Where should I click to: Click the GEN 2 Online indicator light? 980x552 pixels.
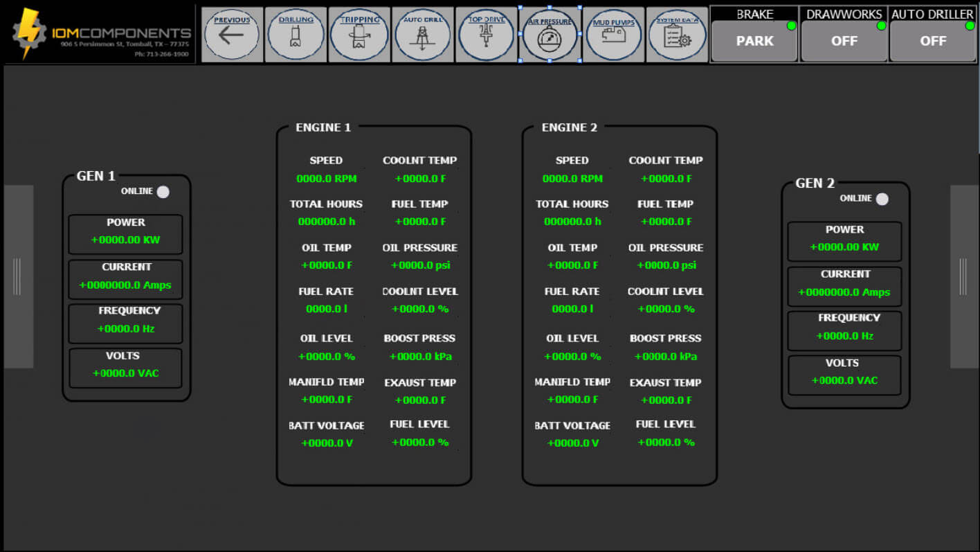coord(882,199)
